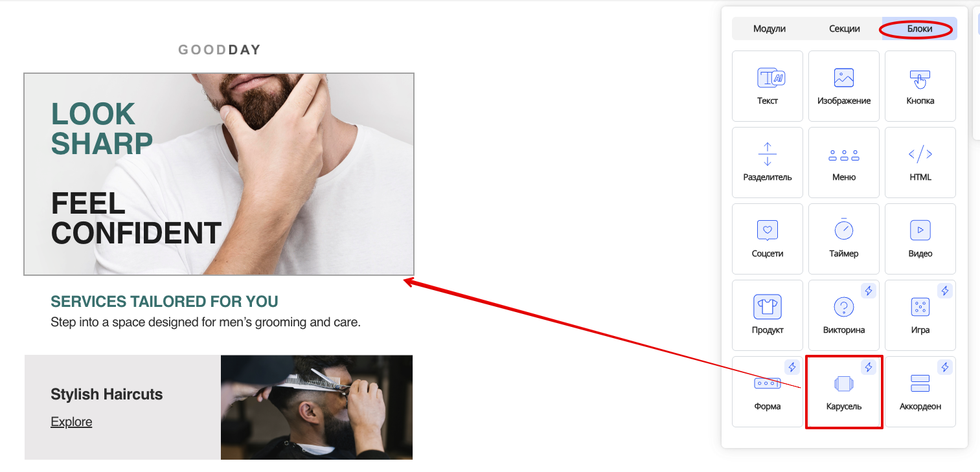Viewport: 980px width, 472px height.
Task: Add the Меню block
Action: 844,163
